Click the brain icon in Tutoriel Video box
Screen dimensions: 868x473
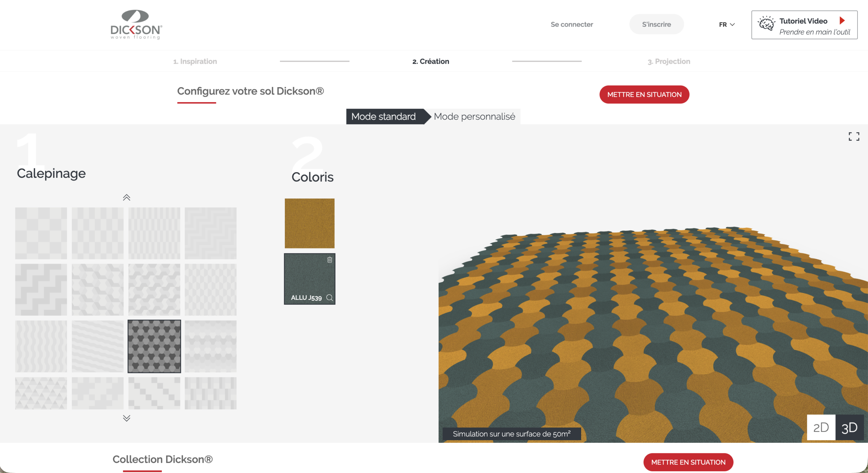coord(766,24)
